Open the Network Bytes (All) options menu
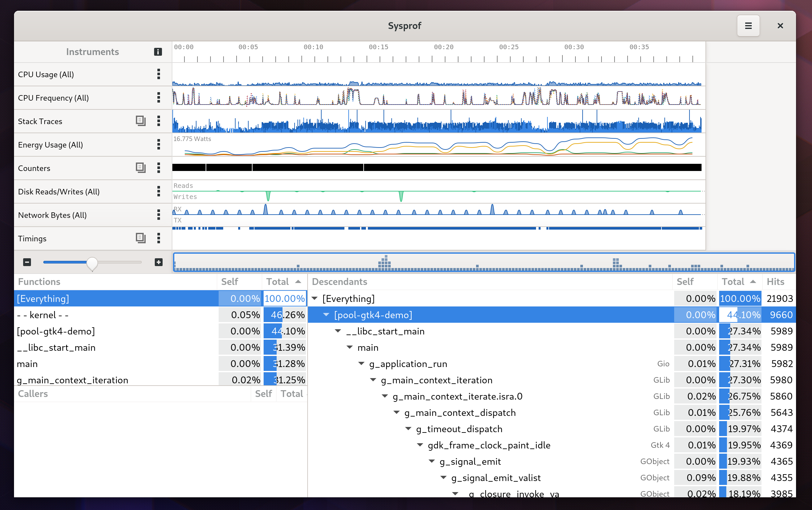Image resolution: width=812 pixels, height=510 pixels. click(x=158, y=215)
